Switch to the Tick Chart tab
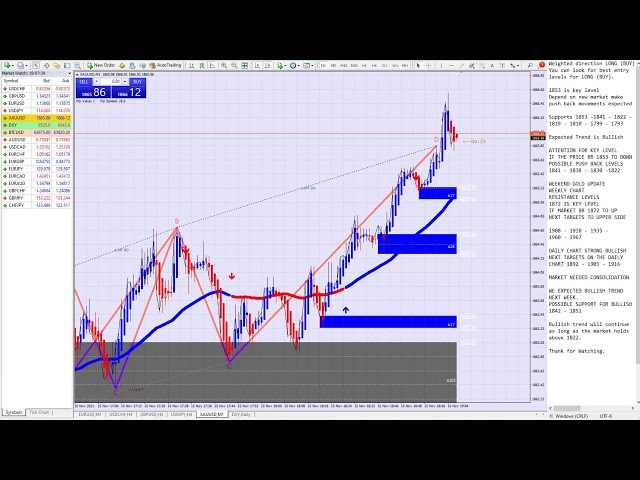The image size is (640, 480). pos(40,412)
